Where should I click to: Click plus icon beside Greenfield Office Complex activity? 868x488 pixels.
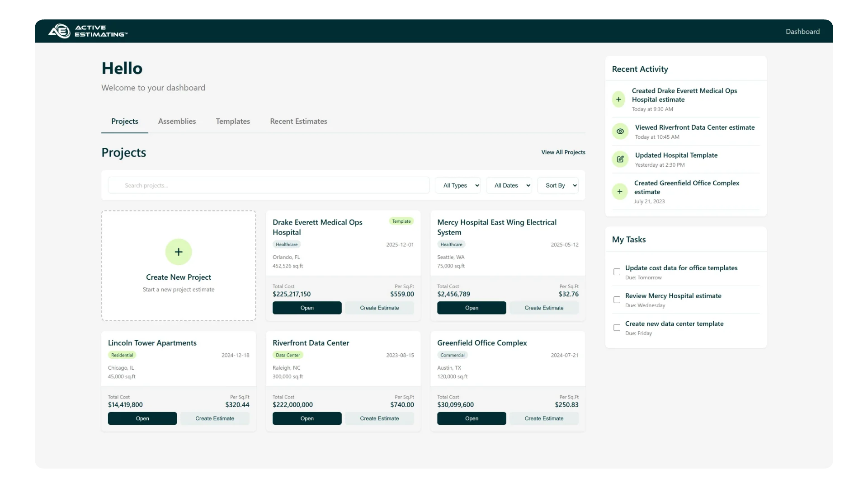tap(620, 192)
